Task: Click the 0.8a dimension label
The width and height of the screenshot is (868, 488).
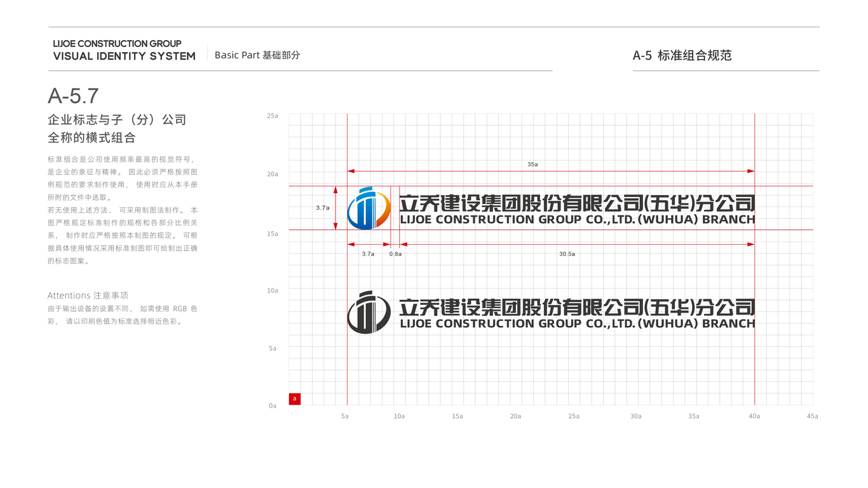Action: (x=395, y=254)
